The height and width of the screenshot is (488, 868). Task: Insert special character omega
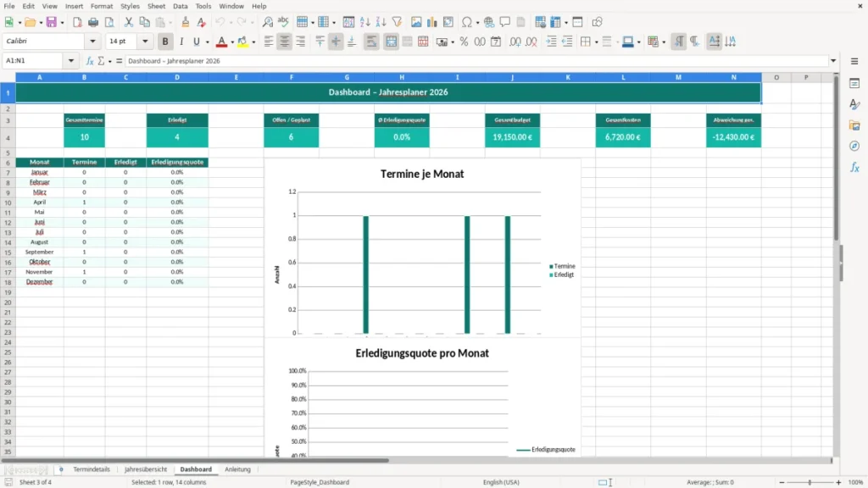tap(467, 22)
